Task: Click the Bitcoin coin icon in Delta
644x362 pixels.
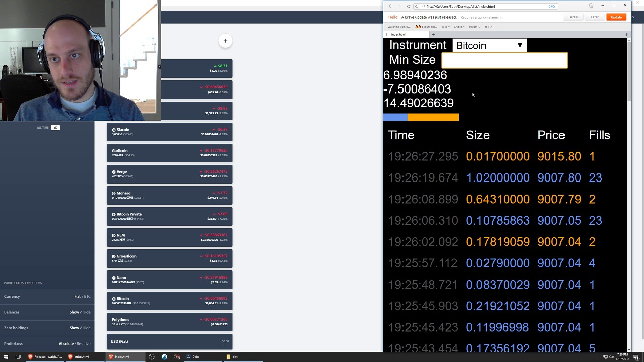Action: (x=114, y=299)
